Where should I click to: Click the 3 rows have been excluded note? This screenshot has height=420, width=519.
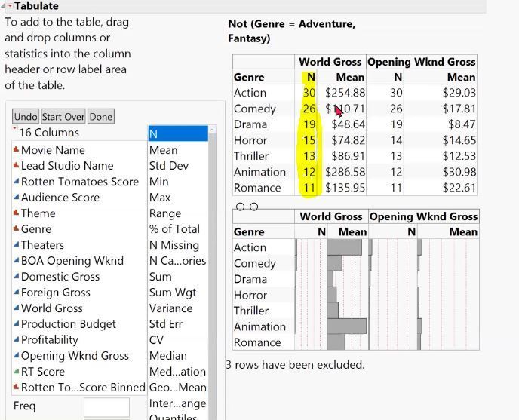point(295,365)
